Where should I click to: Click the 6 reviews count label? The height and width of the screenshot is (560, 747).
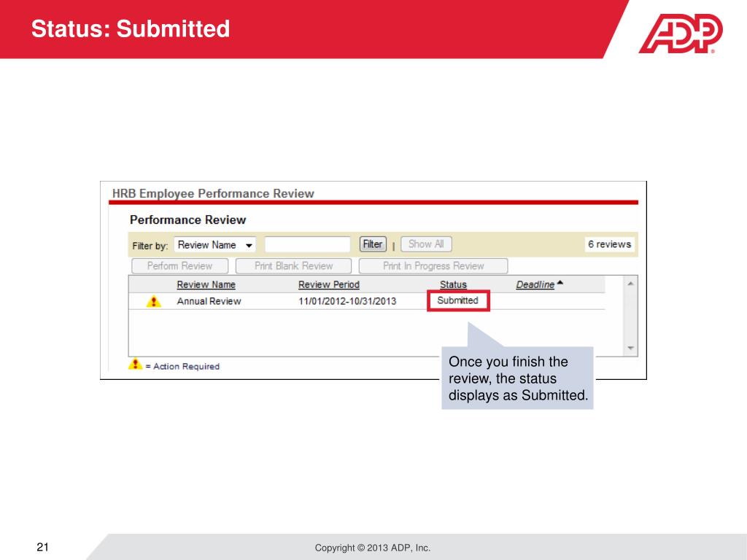(609, 244)
